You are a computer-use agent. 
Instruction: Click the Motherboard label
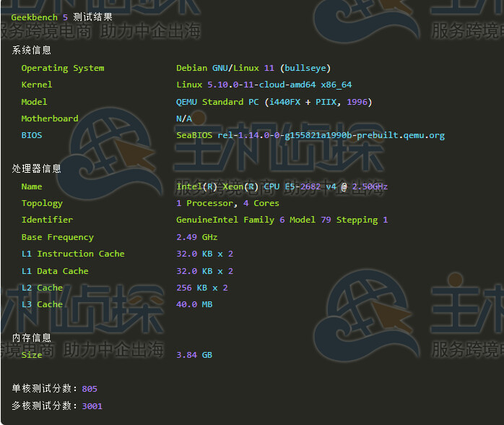coord(50,119)
